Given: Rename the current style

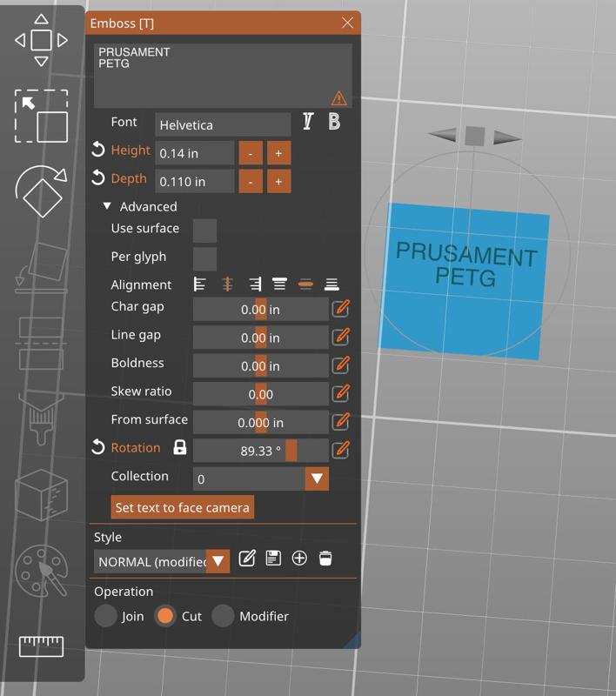Looking at the screenshot, I should 247,559.
